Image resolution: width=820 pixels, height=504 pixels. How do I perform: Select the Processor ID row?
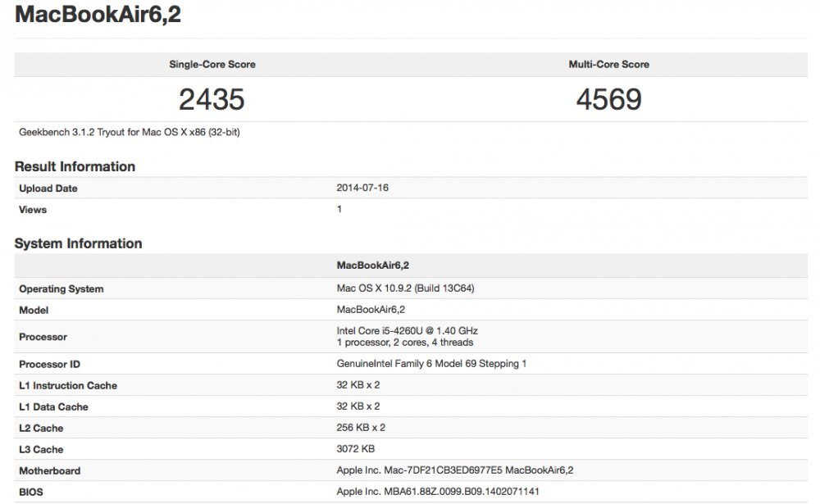pyautogui.click(x=53, y=364)
